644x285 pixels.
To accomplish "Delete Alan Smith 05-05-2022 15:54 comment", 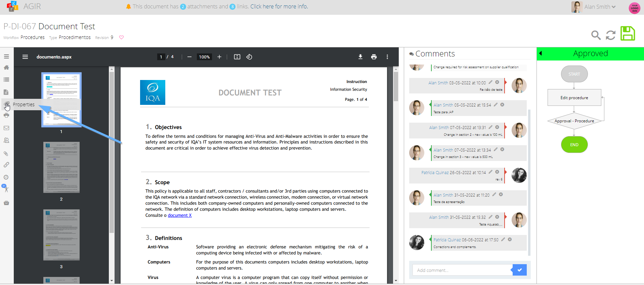I will 502,105.
